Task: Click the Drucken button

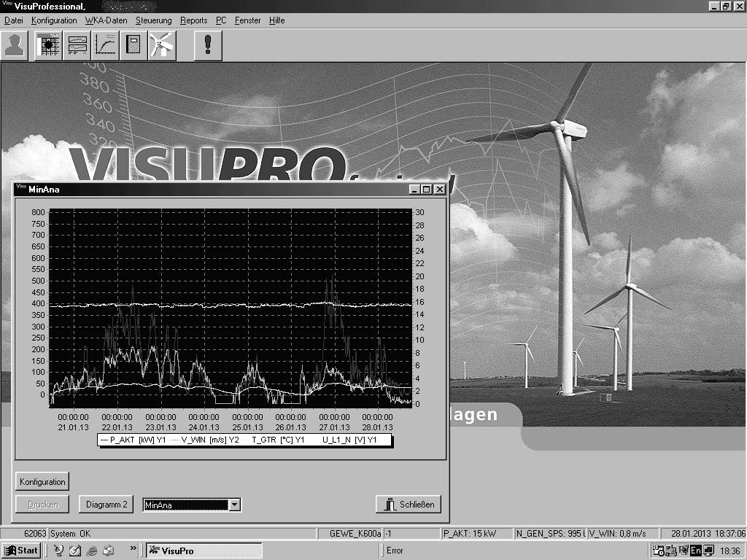Action: [x=42, y=505]
